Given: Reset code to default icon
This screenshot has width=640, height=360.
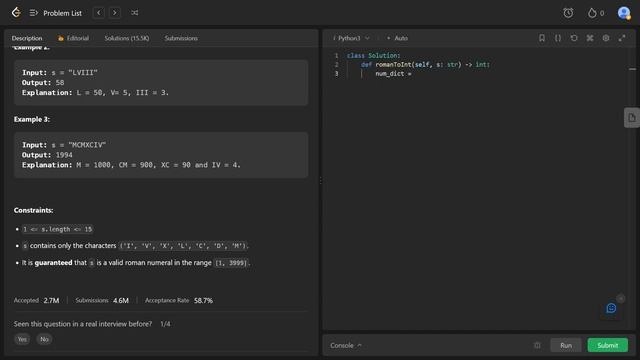Looking at the screenshot, I should click(574, 38).
